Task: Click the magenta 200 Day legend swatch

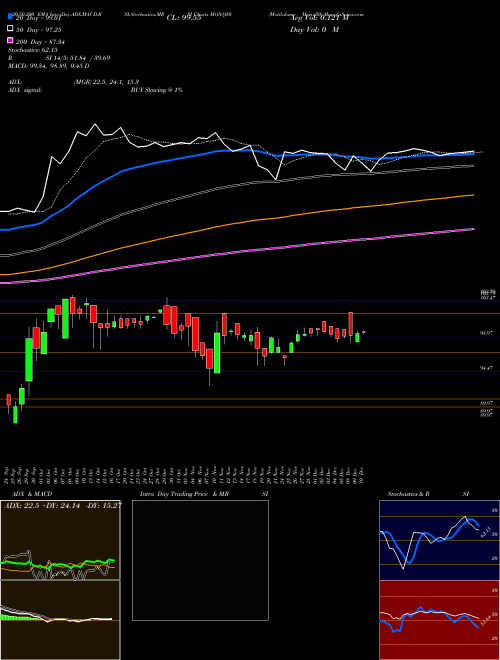Action: coord(10,41)
